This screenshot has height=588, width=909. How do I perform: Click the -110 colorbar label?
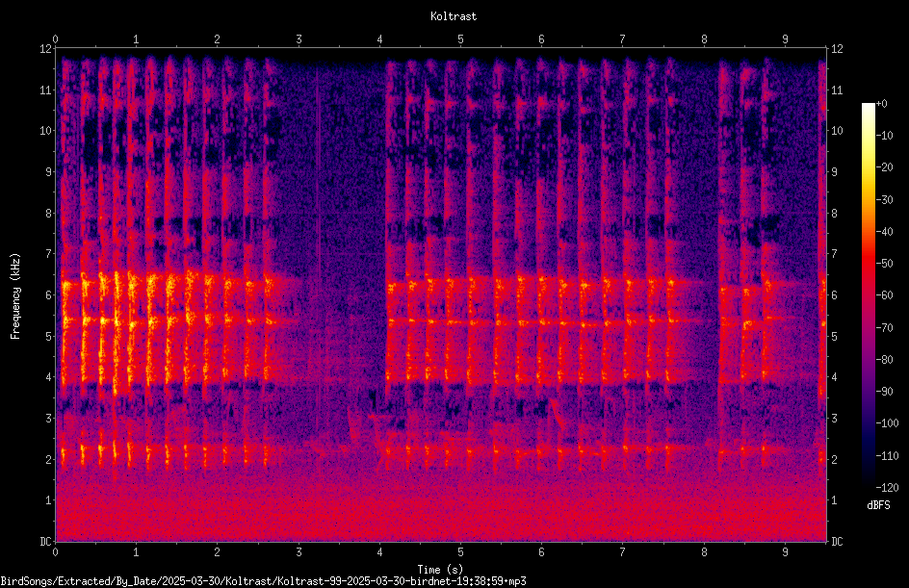tap(887, 456)
